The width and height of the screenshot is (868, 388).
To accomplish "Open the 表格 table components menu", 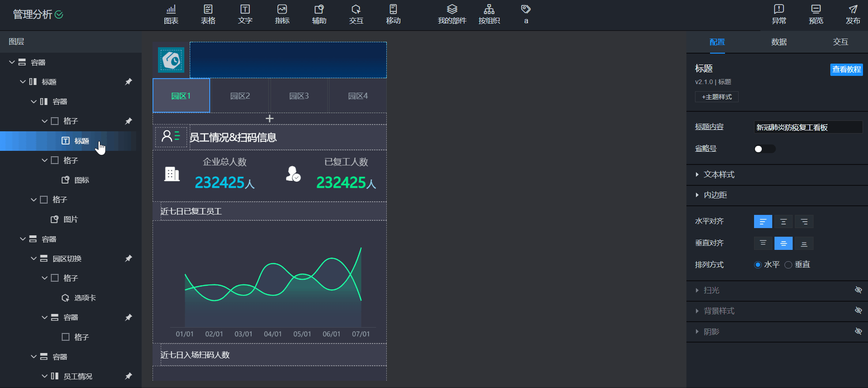I will [x=208, y=15].
